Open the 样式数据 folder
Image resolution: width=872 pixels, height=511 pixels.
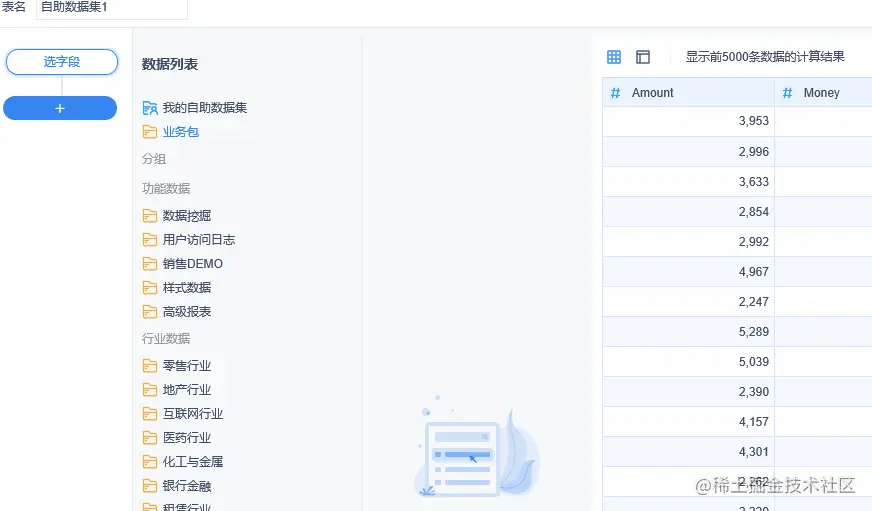click(187, 287)
